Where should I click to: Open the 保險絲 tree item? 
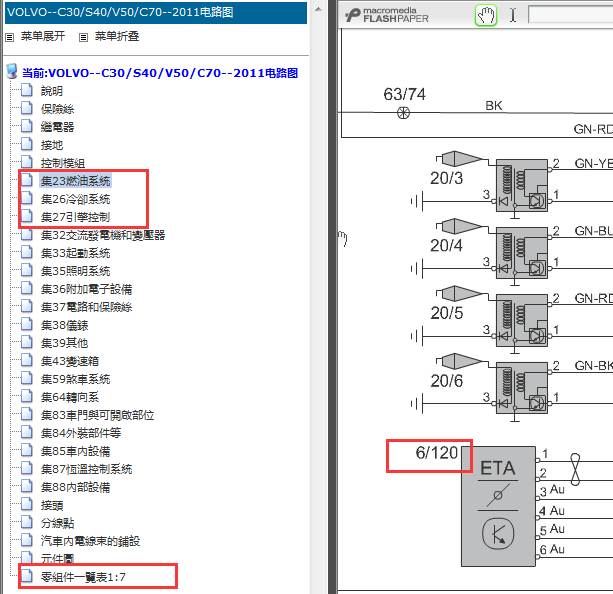click(x=57, y=109)
